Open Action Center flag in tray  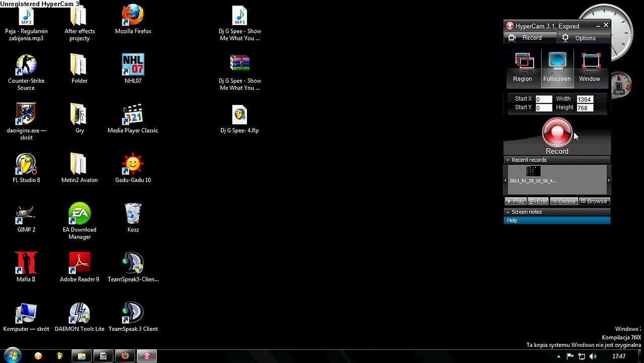click(570, 356)
